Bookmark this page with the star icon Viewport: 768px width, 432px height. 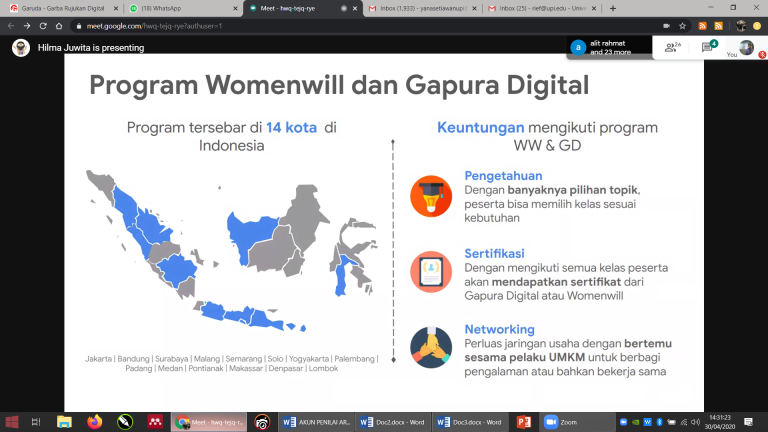click(682, 26)
